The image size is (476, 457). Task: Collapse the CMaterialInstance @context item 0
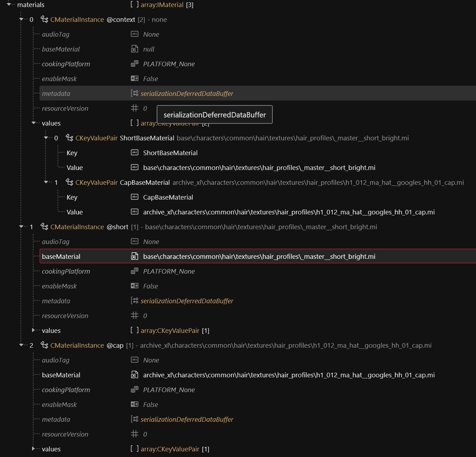(x=21, y=19)
